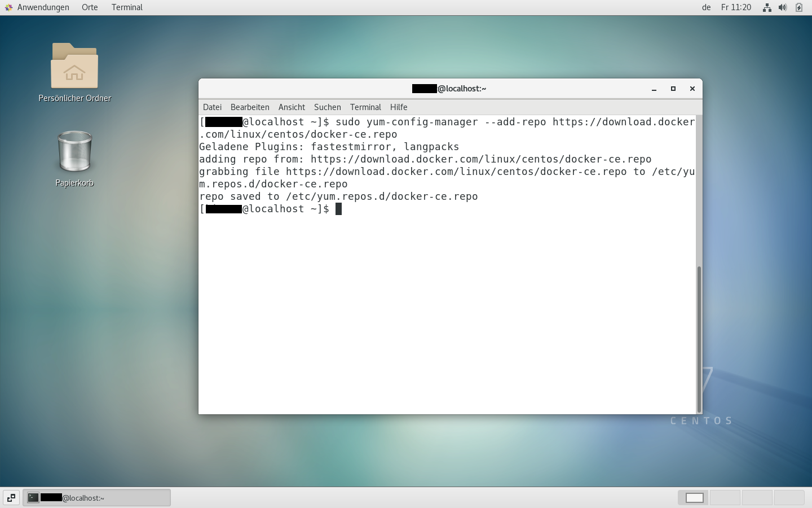Viewport: 812px width, 508px height.
Task: Maximize the terminal window
Action: point(673,89)
